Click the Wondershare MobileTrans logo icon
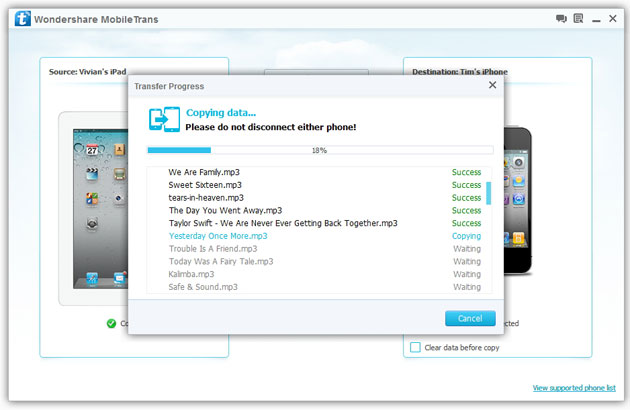This screenshot has width=630, height=410. coord(22,18)
